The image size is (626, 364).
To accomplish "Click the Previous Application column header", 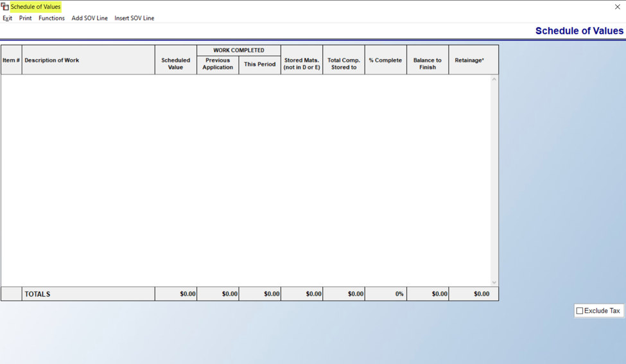I will (218, 65).
